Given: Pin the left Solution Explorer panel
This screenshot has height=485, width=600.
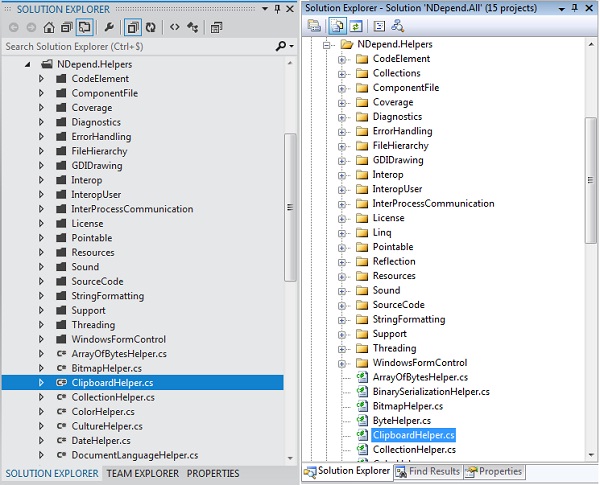Looking at the screenshot, I should [x=277, y=8].
